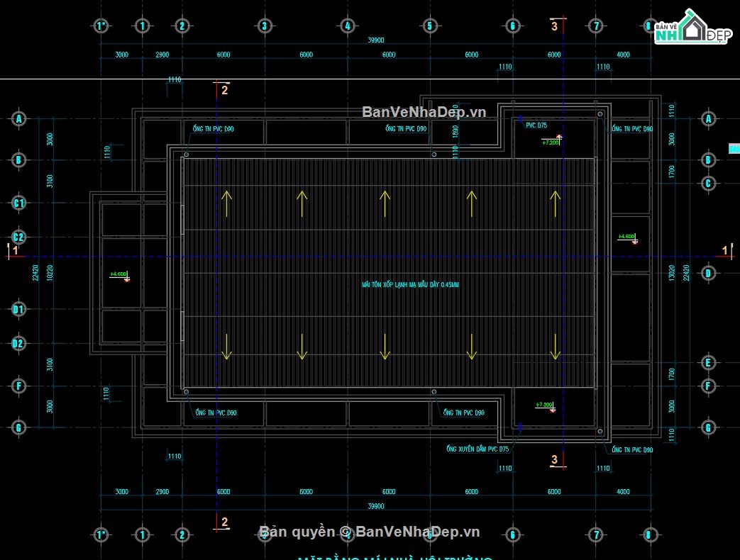Select the MÁI TÔN XỐP LẠNH text label
This screenshot has height=560, width=740.
[x=409, y=283]
